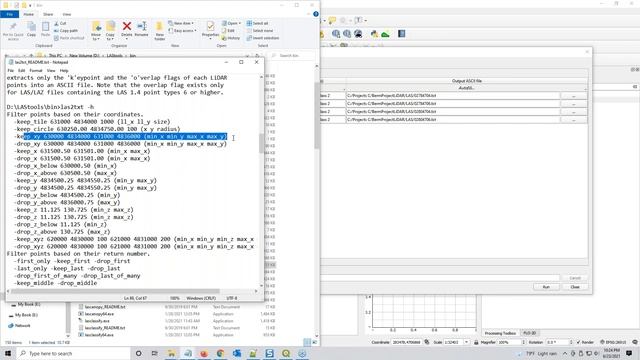Click browse button for fourth output row
This screenshot has width=640, height=360.
pos(573,120)
